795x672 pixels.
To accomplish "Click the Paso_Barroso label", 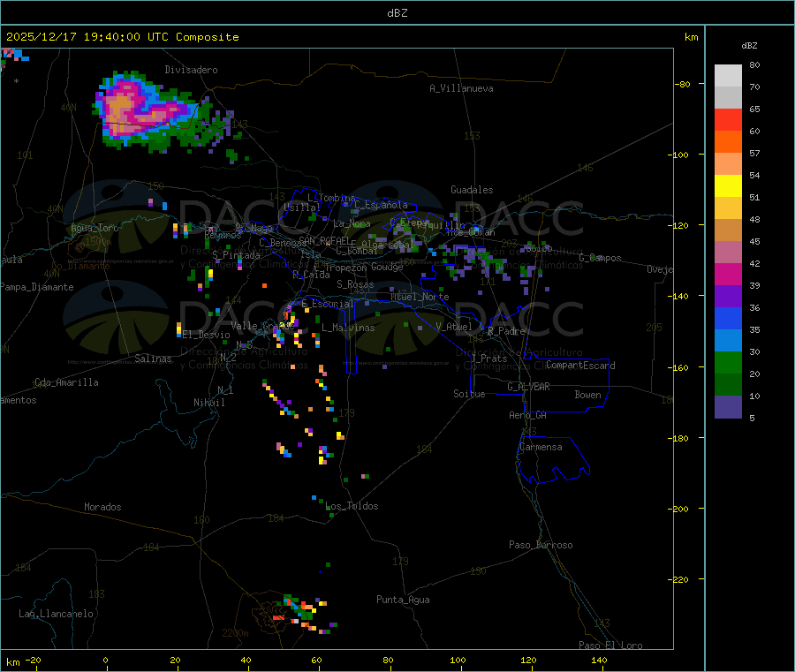I will coord(541,545).
